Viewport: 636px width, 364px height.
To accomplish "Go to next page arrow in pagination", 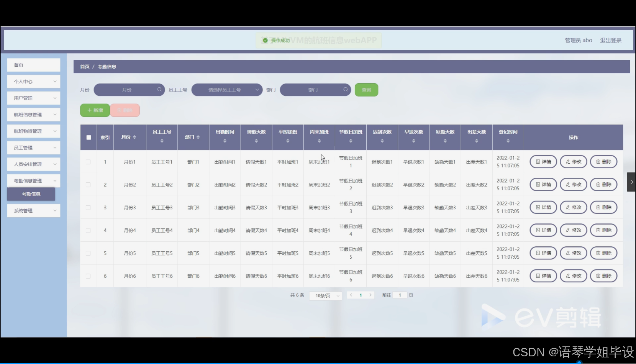I will tap(370, 295).
